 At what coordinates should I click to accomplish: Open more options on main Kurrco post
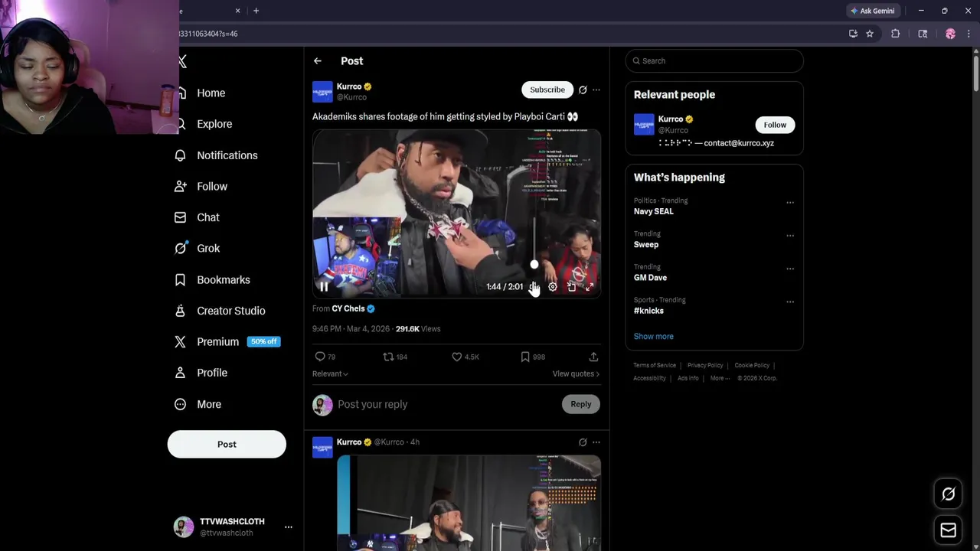[596, 90]
